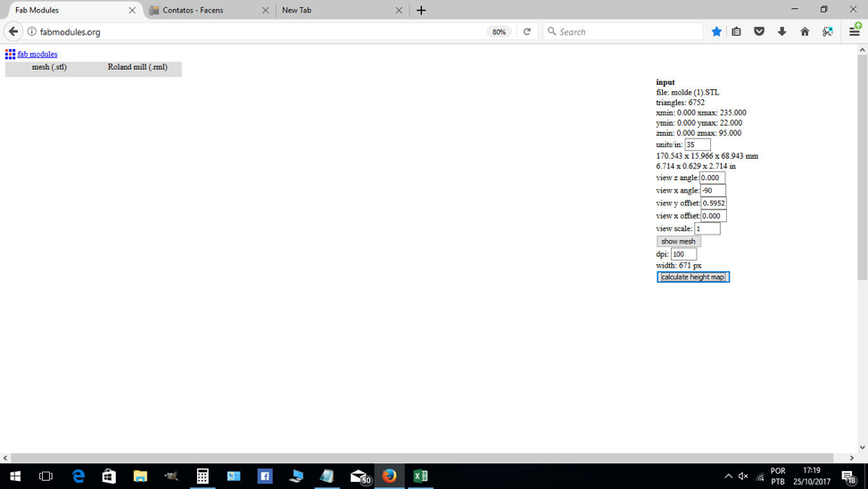Click the Pocket icon in the toolbar

(759, 31)
